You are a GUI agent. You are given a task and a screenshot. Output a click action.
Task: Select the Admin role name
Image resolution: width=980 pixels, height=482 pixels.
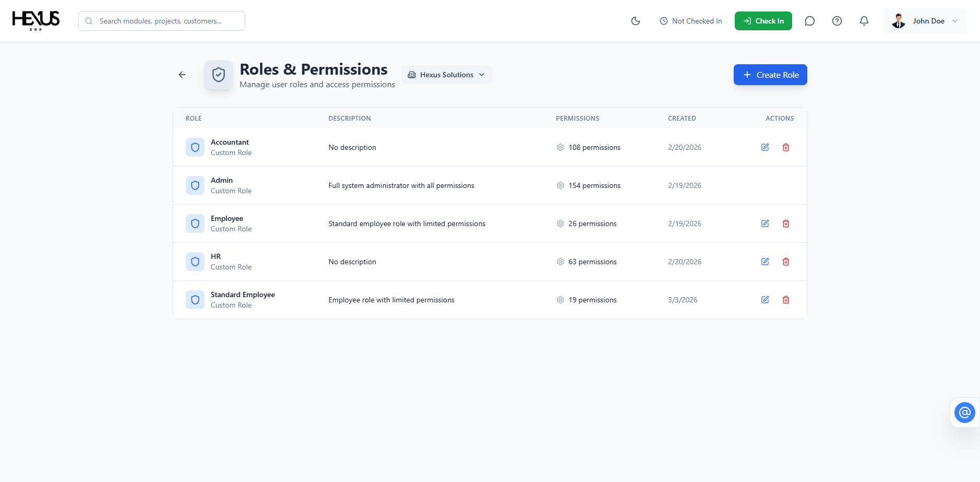point(222,180)
